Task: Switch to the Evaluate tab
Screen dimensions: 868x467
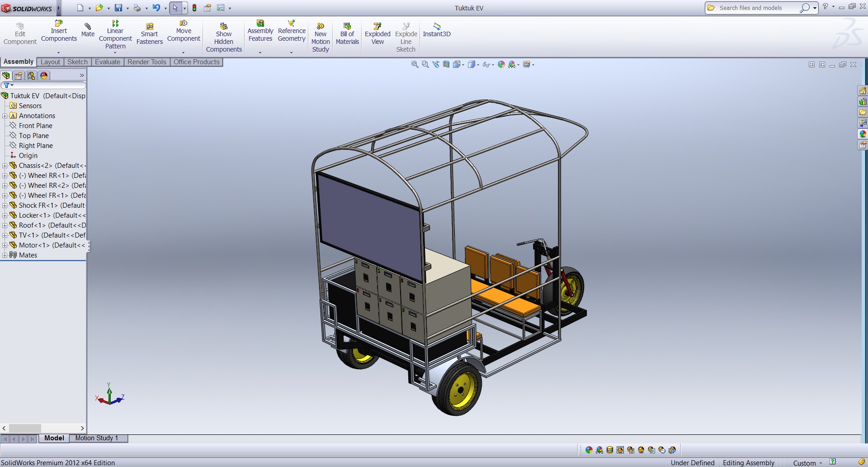Action: tap(108, 62)
